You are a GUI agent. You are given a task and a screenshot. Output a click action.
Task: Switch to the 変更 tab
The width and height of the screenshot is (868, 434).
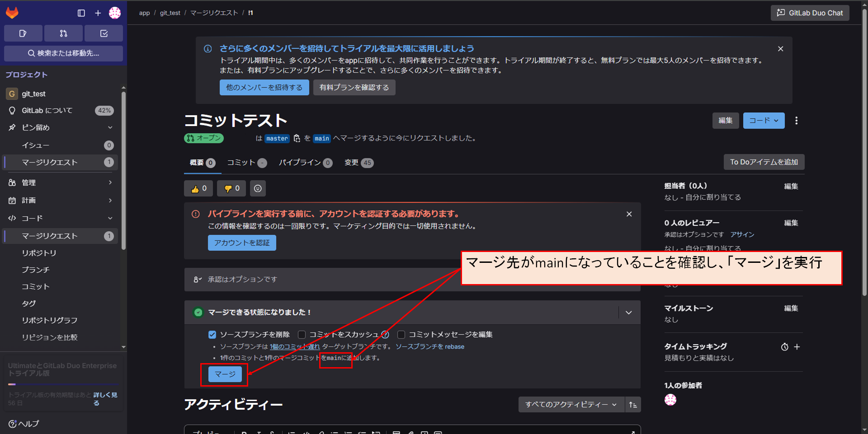[x=359, y=163]
